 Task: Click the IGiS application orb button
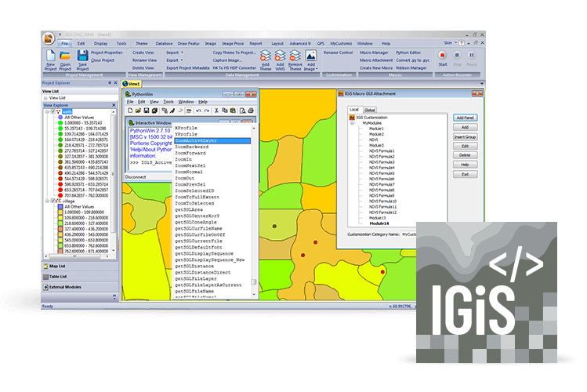click(49, 38)
